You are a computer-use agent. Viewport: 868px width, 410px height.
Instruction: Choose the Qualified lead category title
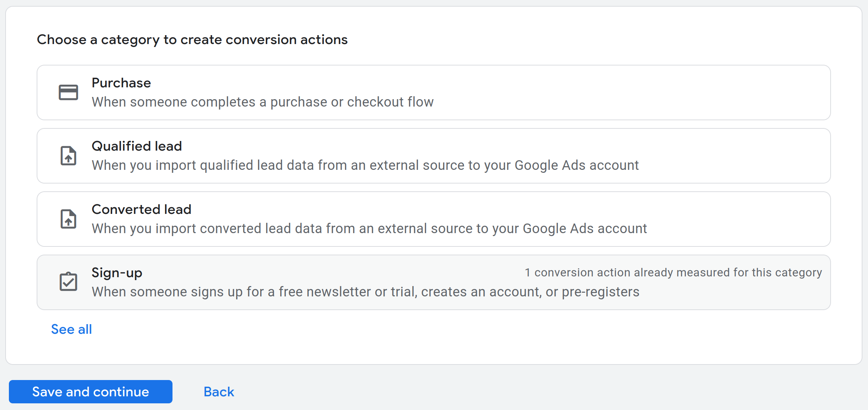click(x=137, y=146)
